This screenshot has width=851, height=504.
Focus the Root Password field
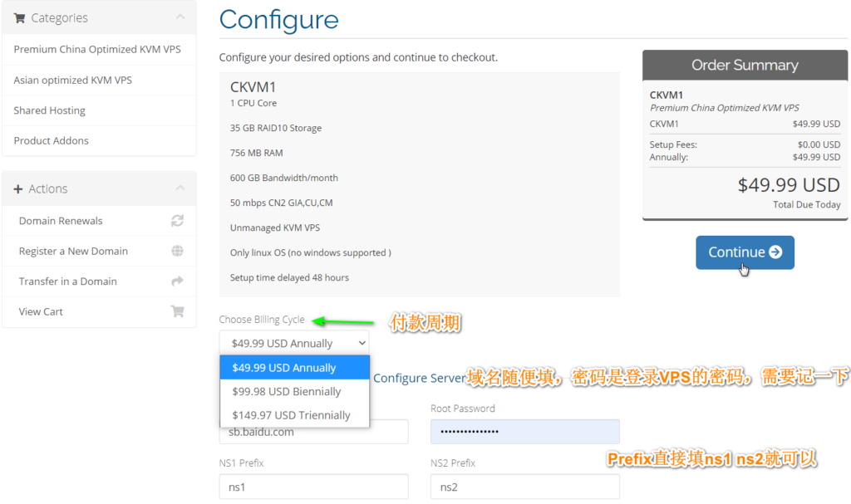tap(525, 432)
